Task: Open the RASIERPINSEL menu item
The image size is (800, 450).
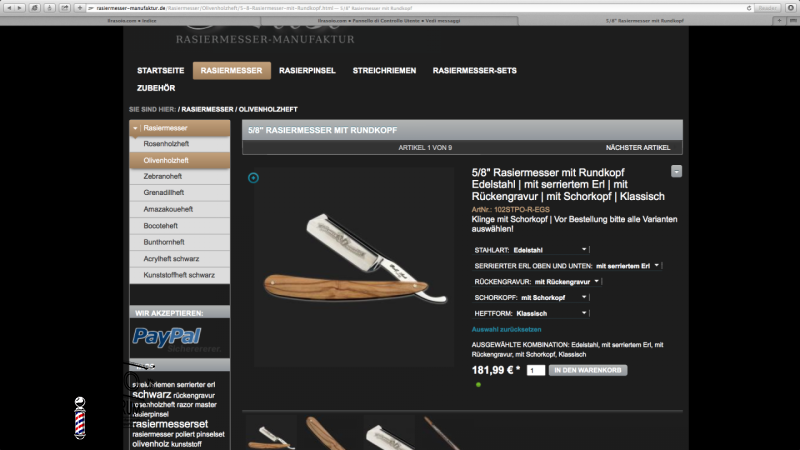Action: [307, 70]
